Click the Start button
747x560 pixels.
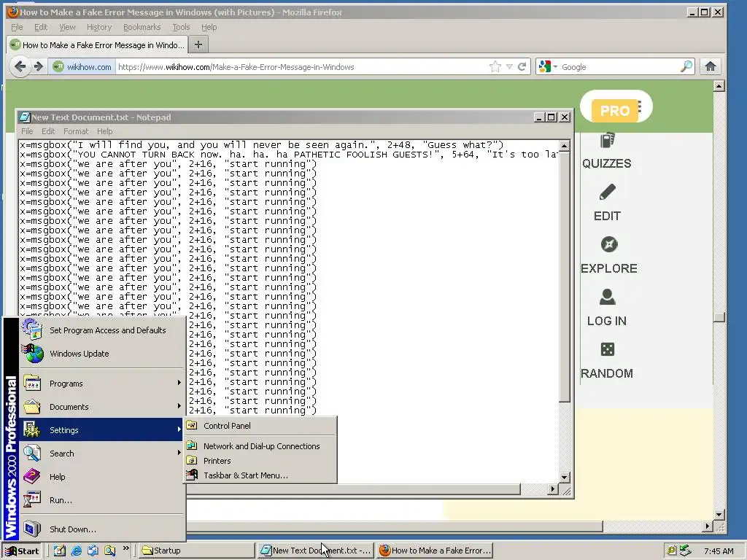22,551
